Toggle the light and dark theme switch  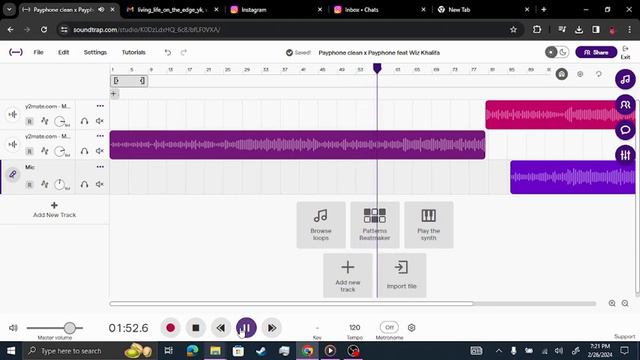click(x=557, y=52)
